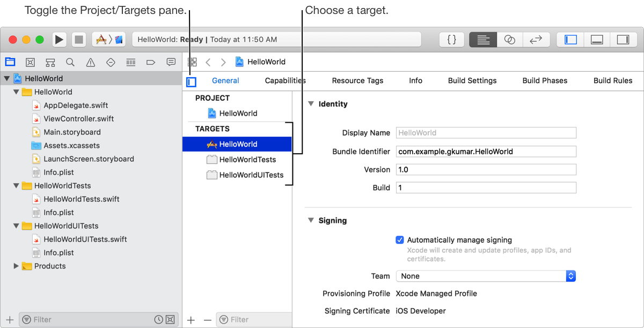Show the Assistant editor
This screenshot has width=644, height=328.
pos(509,40)
